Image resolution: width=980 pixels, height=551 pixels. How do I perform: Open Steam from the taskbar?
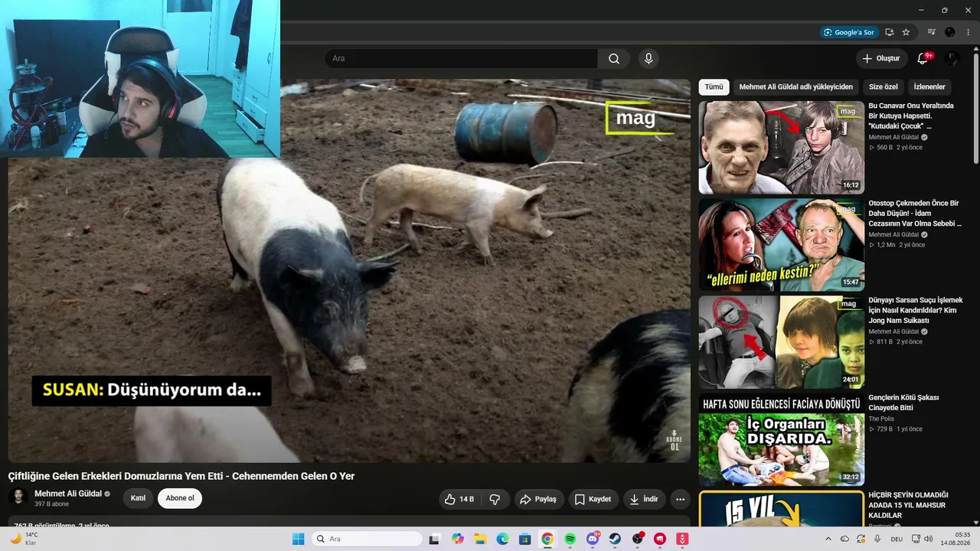(x=615, y=539)
